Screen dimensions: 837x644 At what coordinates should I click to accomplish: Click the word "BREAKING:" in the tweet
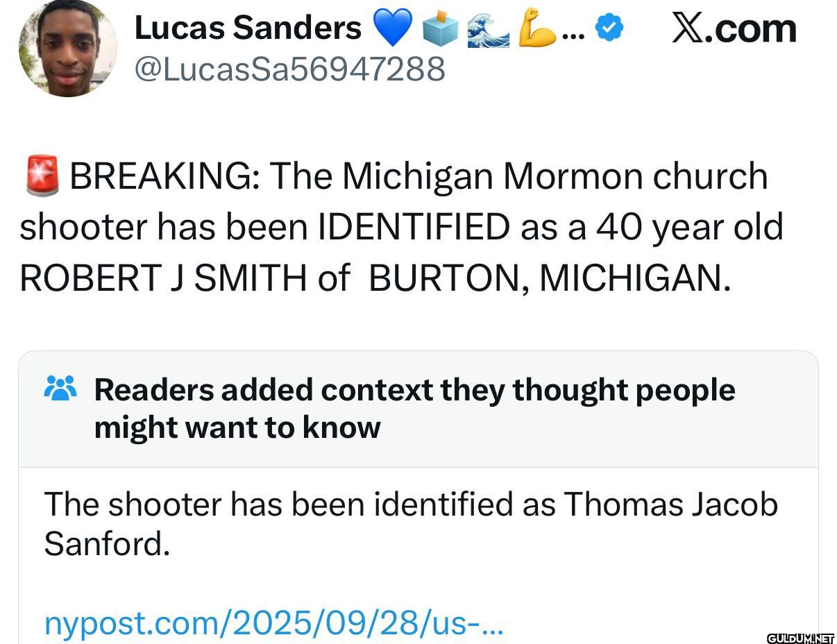tap(164, 176)
